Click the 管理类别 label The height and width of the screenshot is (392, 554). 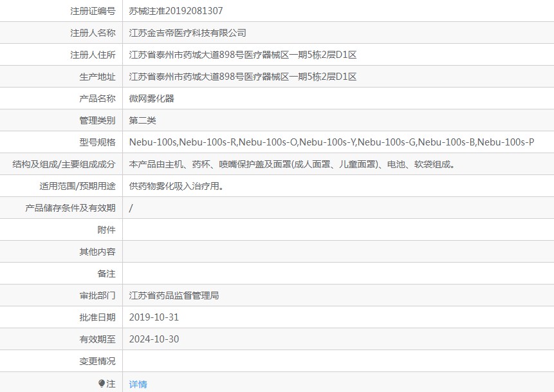click(x=98, y=120)
